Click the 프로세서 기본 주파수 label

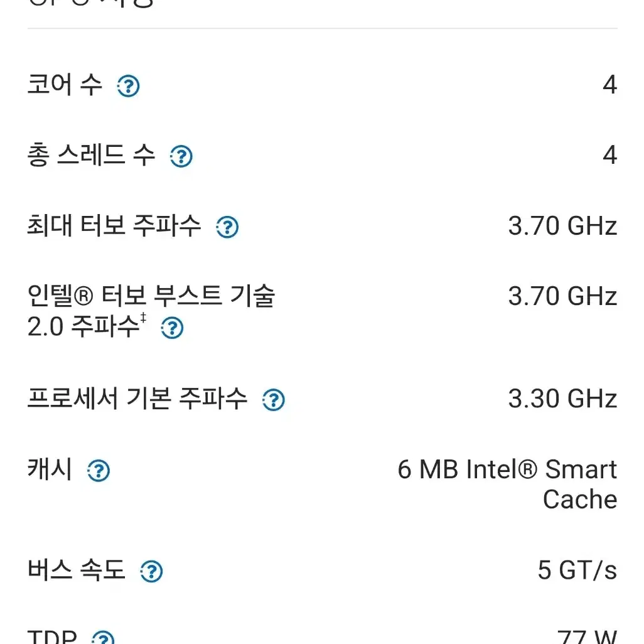(137, 398)
